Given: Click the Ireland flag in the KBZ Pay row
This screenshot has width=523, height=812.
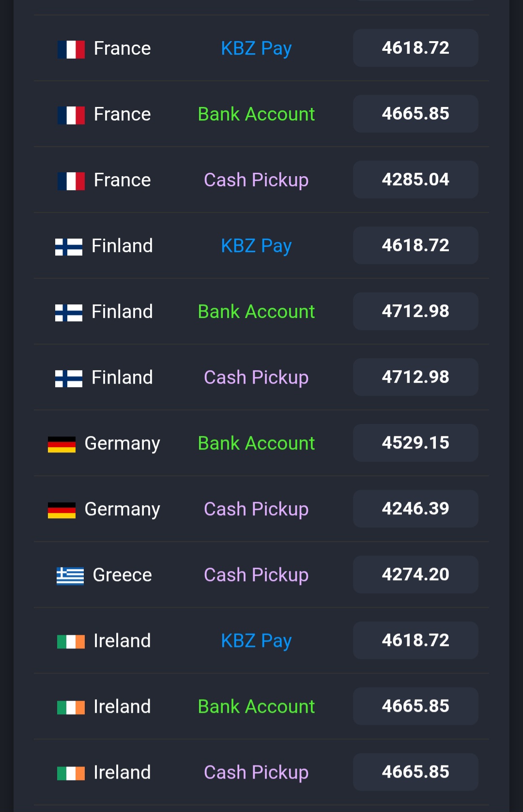Looking at the screenshot, I should (x=71, y=641).
